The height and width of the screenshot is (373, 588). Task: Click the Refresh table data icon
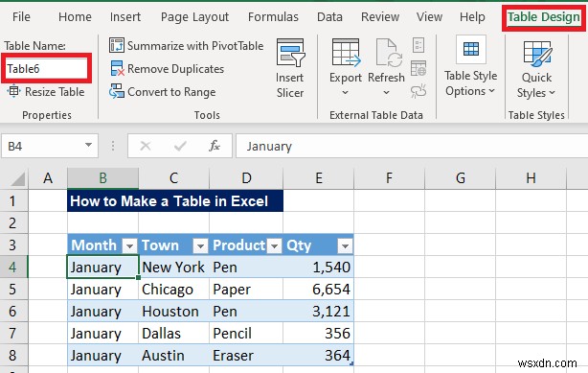(389, 52)
